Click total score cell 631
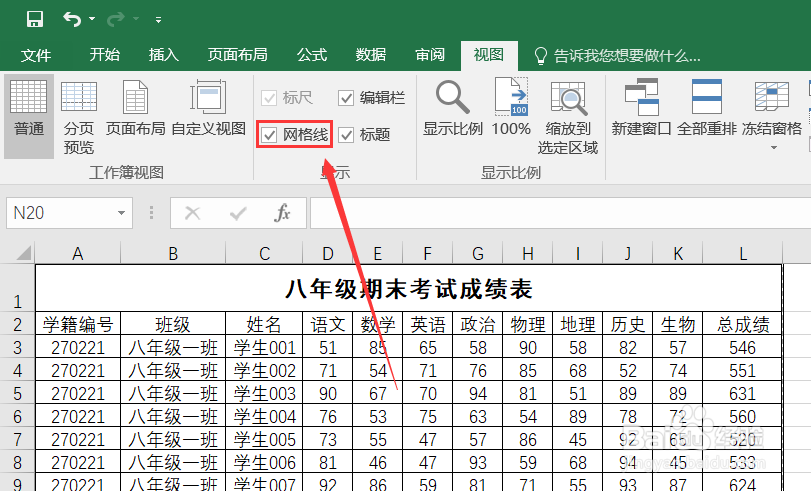The image size is (811, 491). 743,394
